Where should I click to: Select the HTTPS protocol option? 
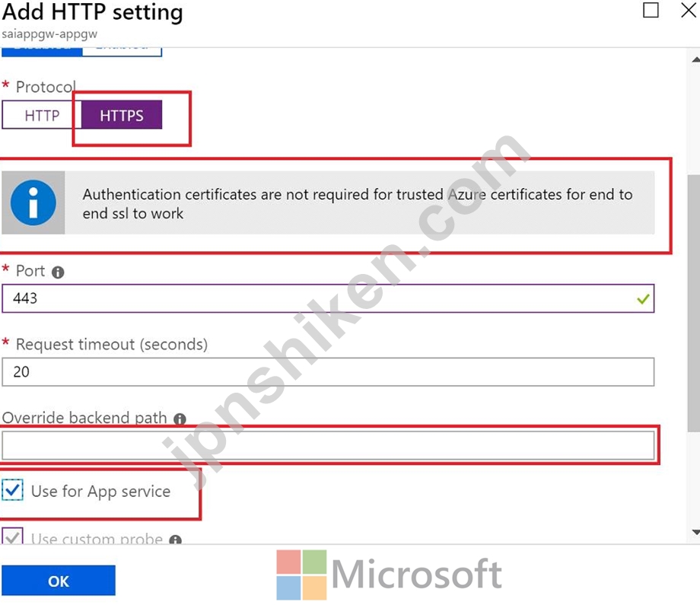pos(122,115)
